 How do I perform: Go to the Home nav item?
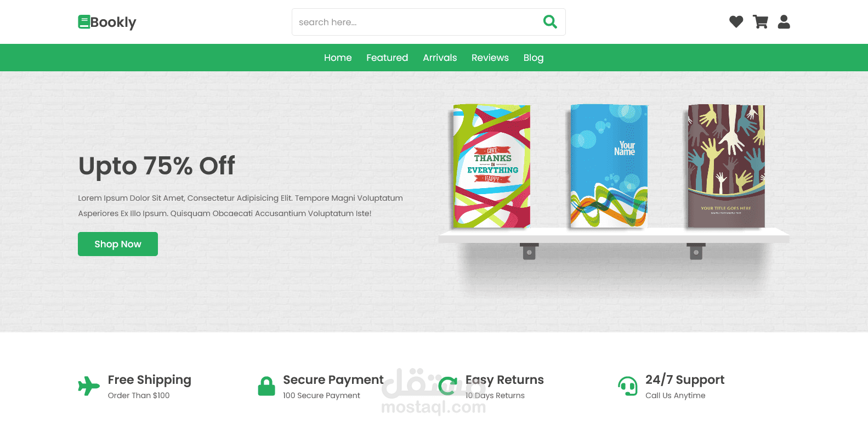point(338,58)
